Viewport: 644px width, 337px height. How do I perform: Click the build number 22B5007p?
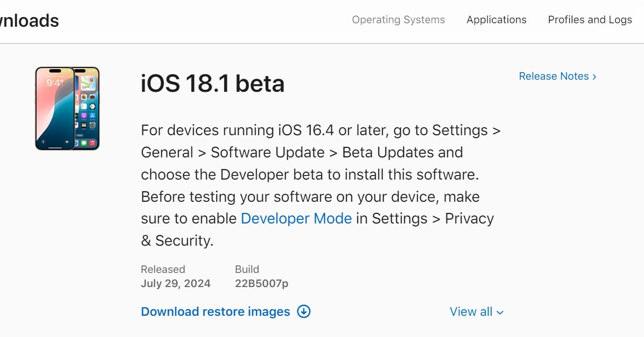(x=261, y=284)
